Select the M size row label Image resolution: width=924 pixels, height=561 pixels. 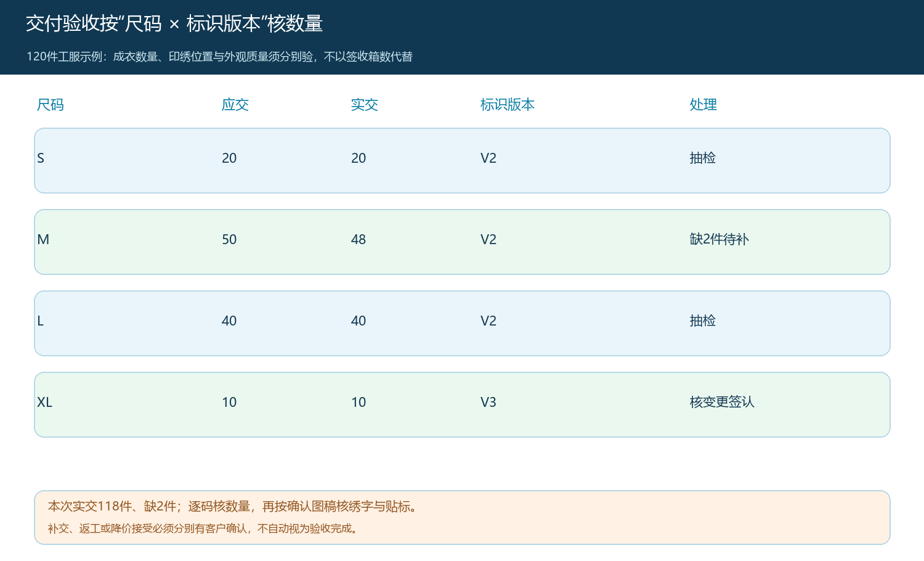point(43,239)
